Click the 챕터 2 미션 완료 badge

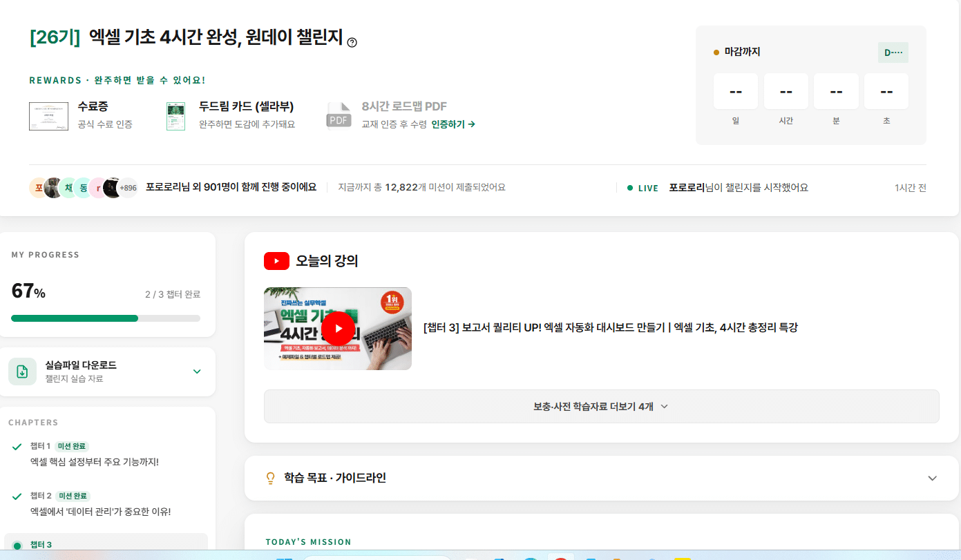72,496
